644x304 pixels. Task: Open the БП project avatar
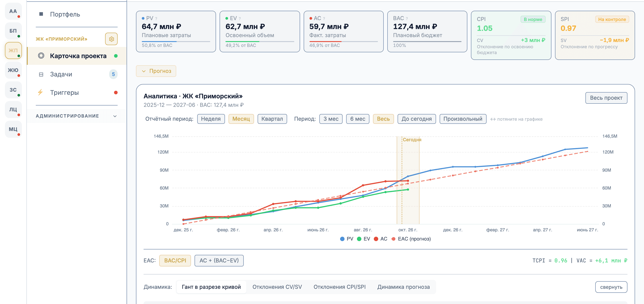pos(13,31)
